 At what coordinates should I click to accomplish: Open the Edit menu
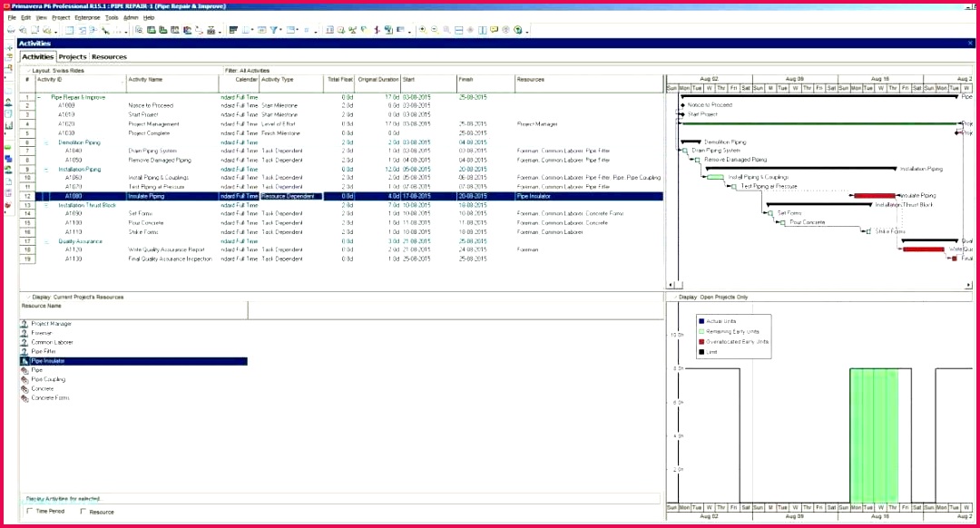coord(25,17)
